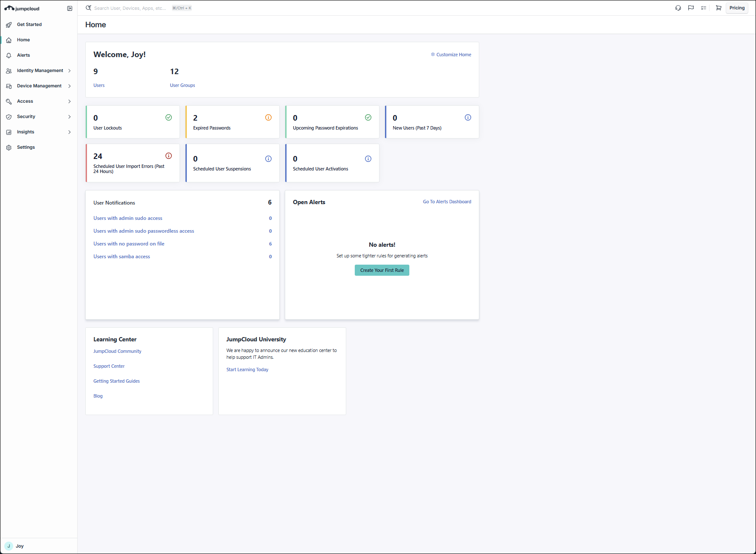Open Users with samba access
Viewport: 756px width, 554px height.
coord(122,257)
